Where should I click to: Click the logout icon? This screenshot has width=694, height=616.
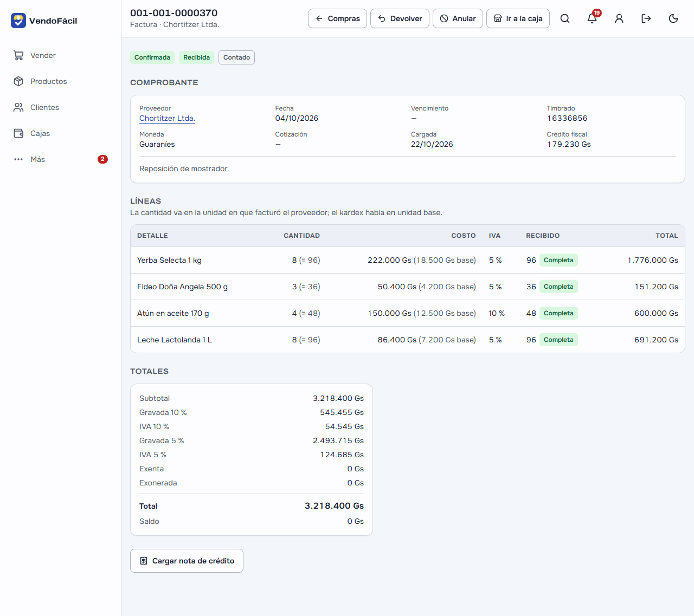click(x=646, y=18)
